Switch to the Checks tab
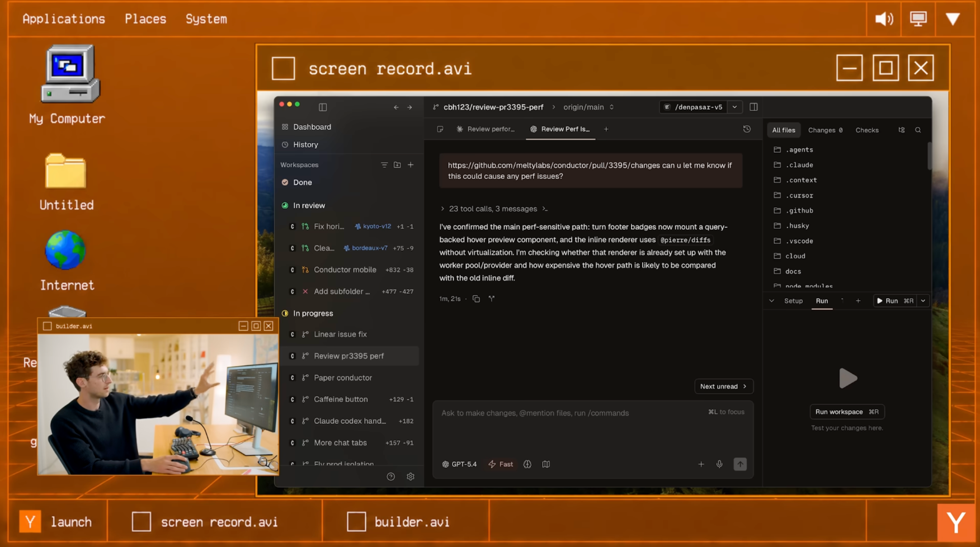Screen dimensions: 980x547 click(x=867, y=130)
